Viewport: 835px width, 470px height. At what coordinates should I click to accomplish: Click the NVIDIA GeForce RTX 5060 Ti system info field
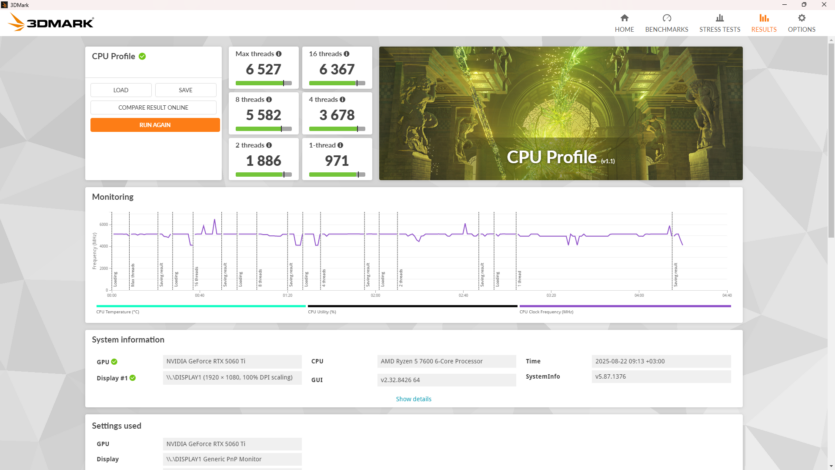(x=232, y=361)
